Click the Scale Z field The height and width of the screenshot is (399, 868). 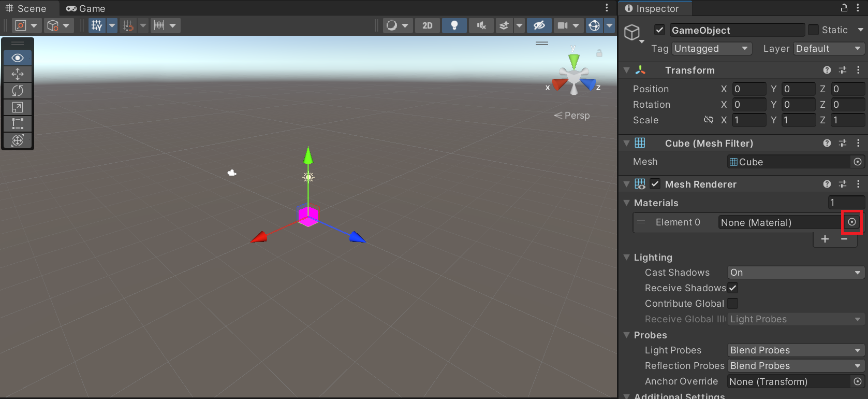[848, 120]
